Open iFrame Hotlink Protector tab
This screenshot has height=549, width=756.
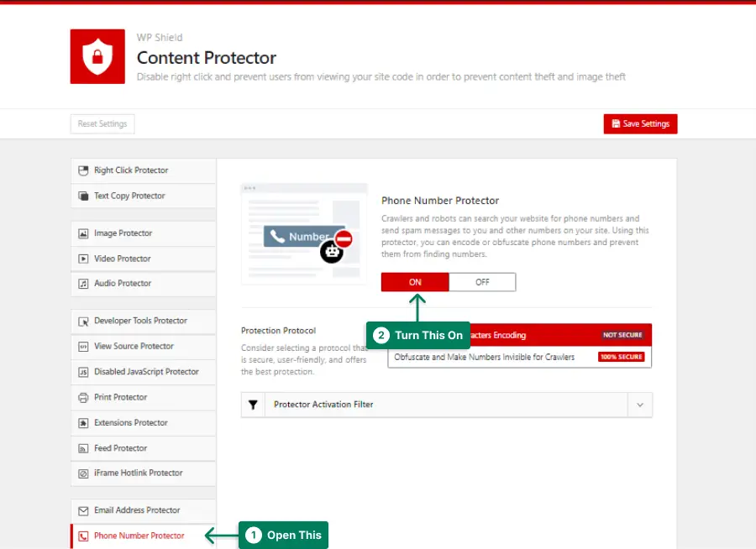click(x=143, y=473)
